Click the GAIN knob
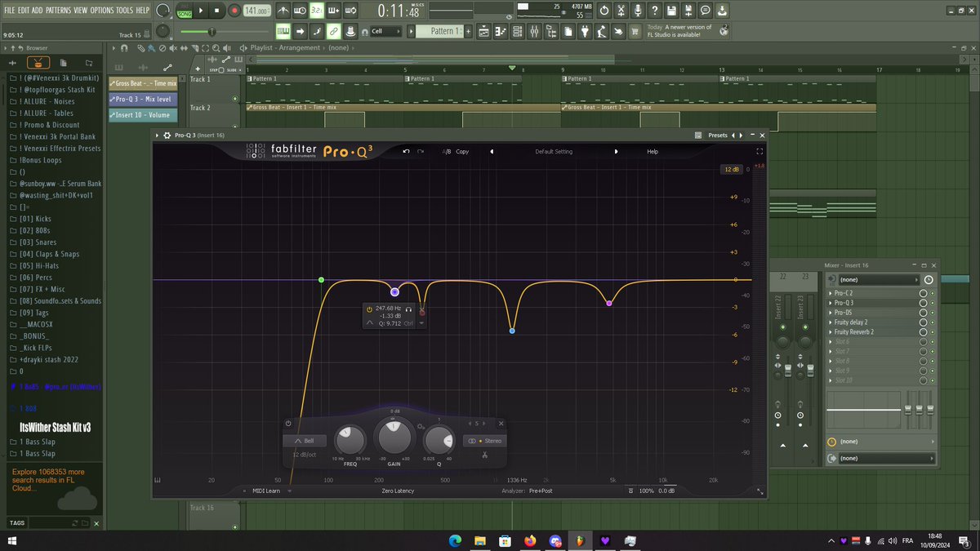The height and width of the screenshot is (551, 980). pos(394,437)
